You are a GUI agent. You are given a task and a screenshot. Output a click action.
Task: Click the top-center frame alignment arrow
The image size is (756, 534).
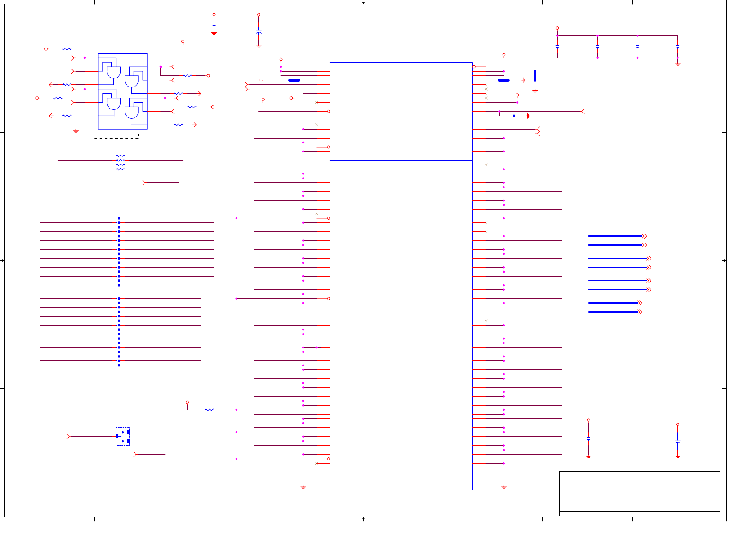point(363,3)
